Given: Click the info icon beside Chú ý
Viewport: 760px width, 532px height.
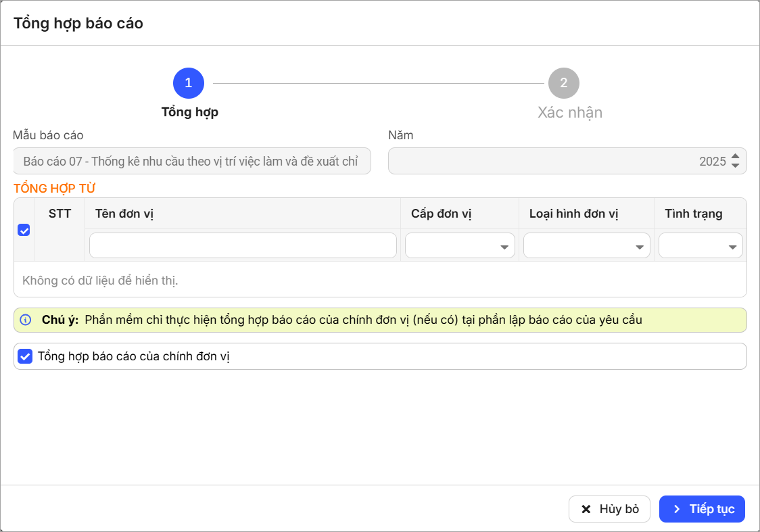Looking at the screenshot, I should tap(26, 320).
